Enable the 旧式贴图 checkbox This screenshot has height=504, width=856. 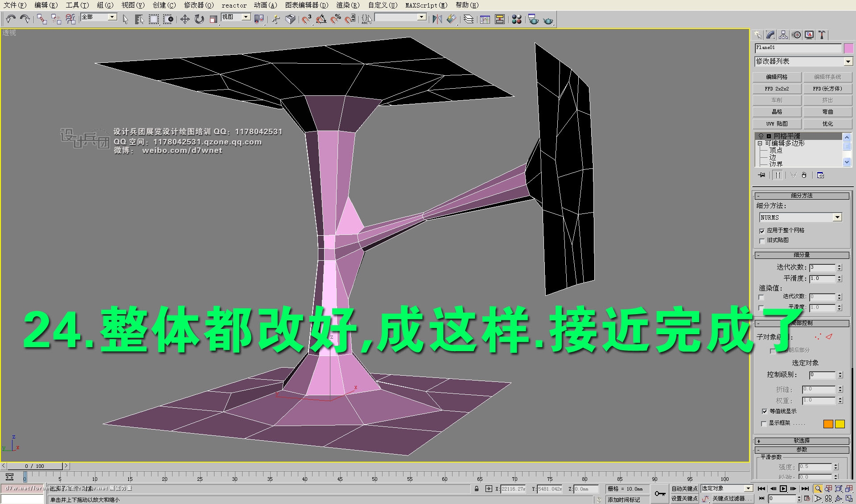[x=762, y=241]
